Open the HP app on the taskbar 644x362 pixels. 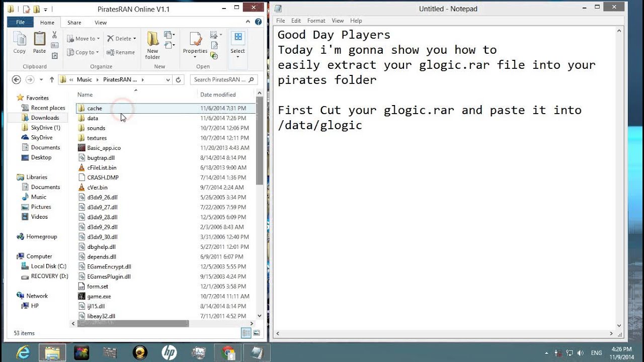170,352
